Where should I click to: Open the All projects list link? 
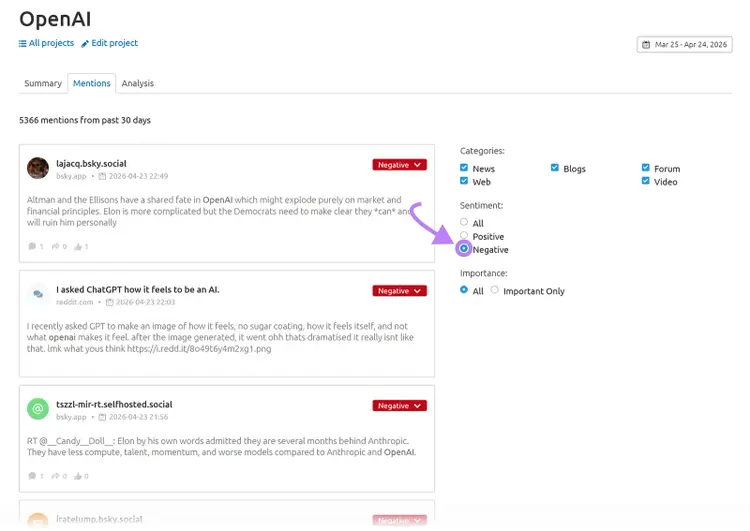(46, 43)
